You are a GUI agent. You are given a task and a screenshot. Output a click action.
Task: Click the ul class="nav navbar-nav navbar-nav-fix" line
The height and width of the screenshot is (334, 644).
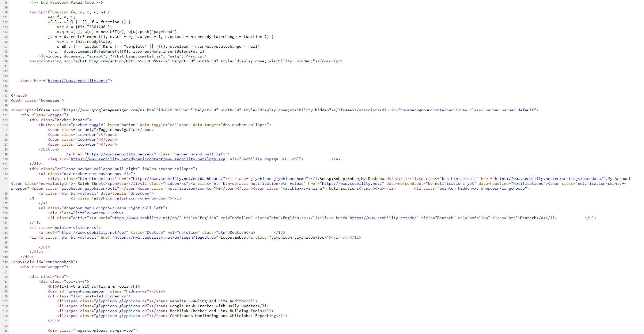pyautogui.click(x=87, y=174)
